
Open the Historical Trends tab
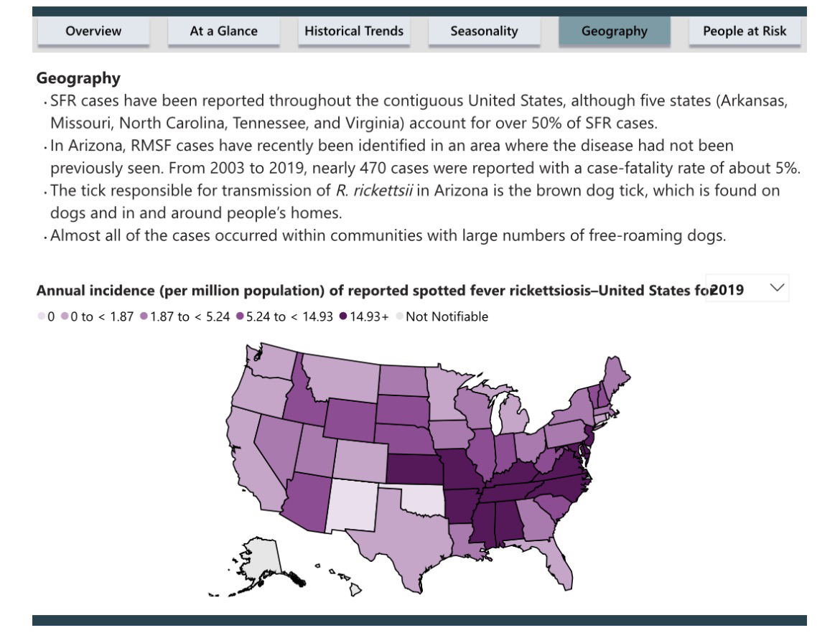(354, 31)
